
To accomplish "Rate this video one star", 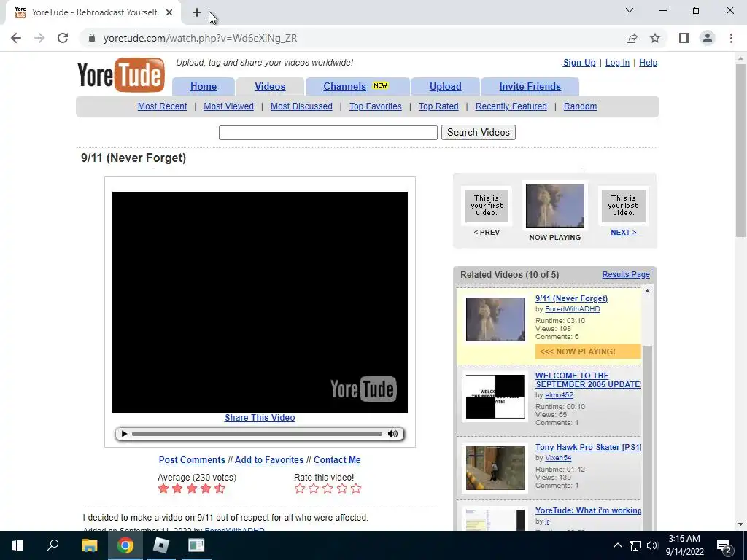I will (x=300, y=489).
